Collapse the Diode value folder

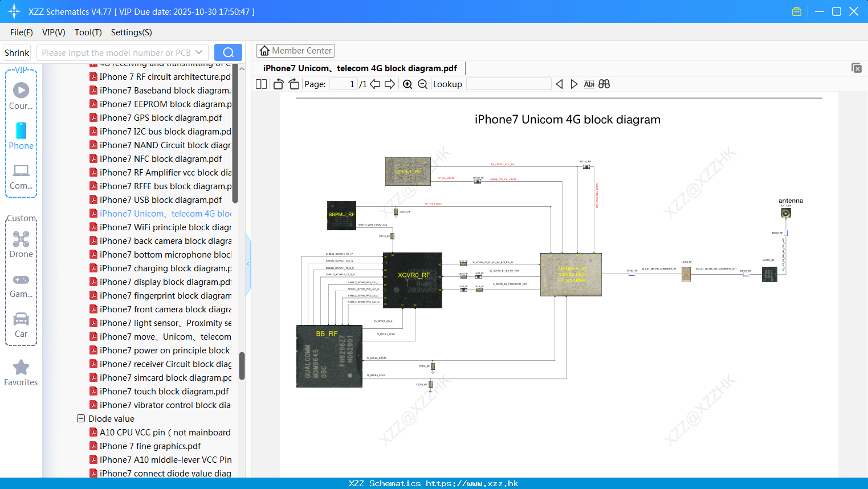point(81,418)
